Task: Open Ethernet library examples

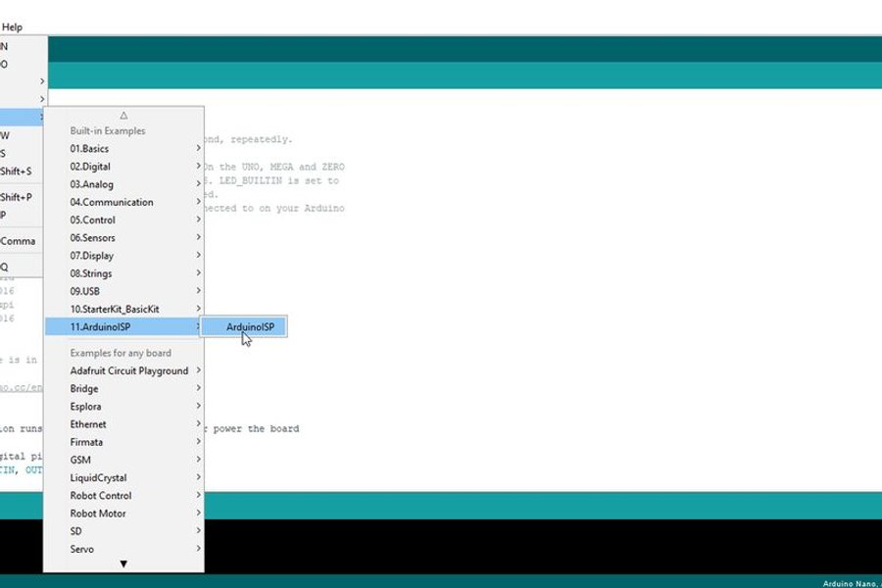Action: 123,424
